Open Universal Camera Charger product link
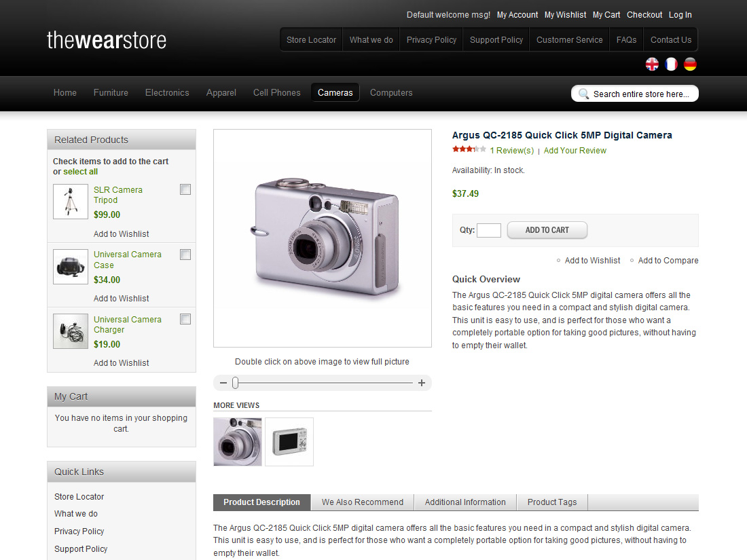The height and width of the screenshot is (560, 747). (x=127, y=324)
